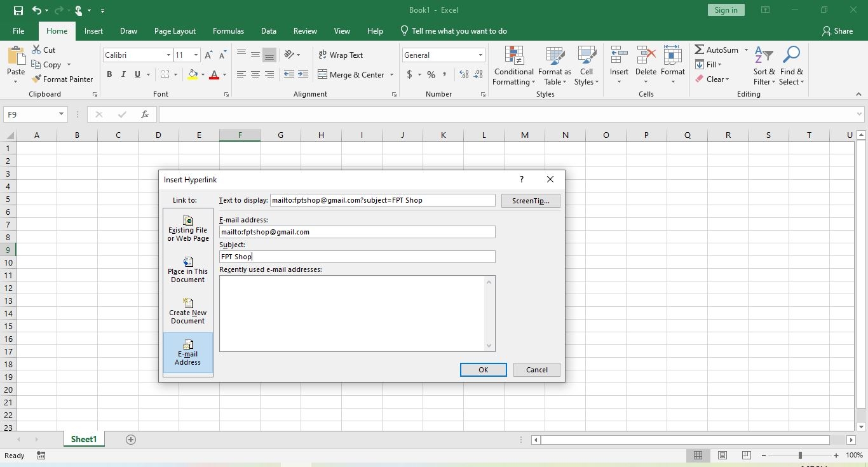Screen dimensions: 868x467
Task: Apply borders using the Borders icon
Action: click(x=165, y=74)
